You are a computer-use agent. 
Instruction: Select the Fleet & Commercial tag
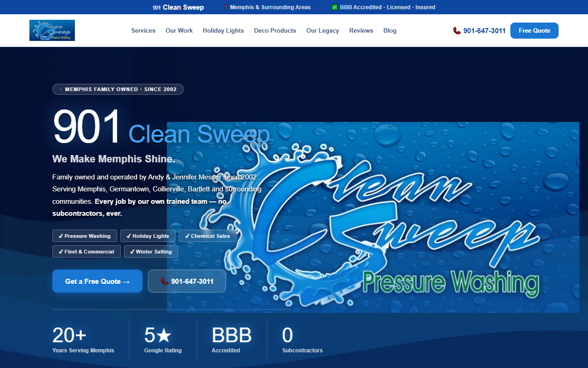click(x=86, y=252)
